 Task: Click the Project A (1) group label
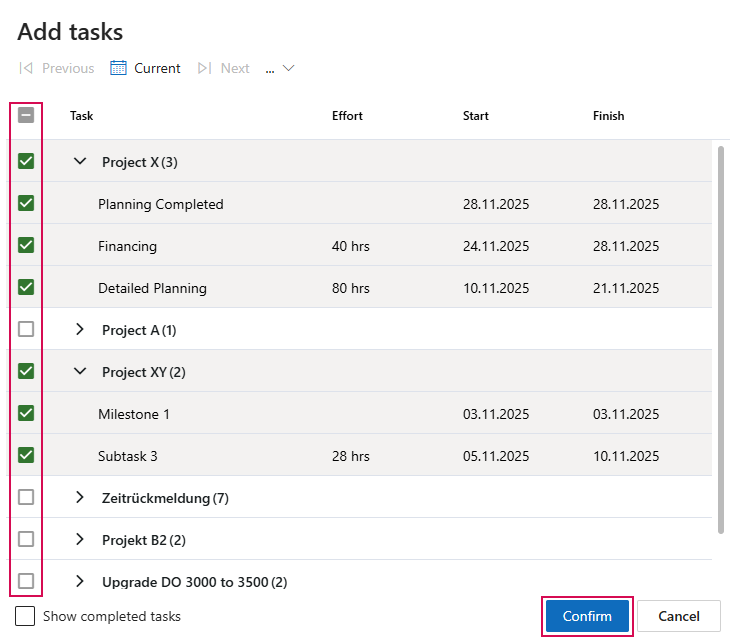139,330
